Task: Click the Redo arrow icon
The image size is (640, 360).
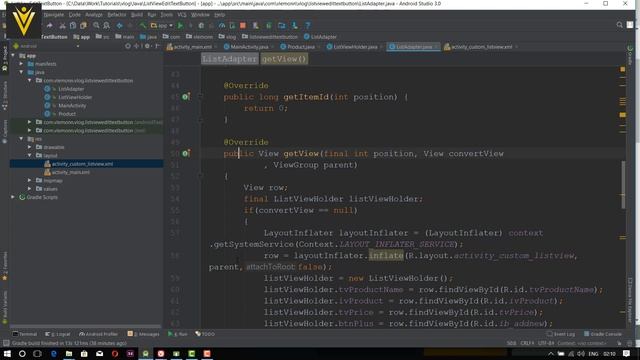Action: (49, 25)
